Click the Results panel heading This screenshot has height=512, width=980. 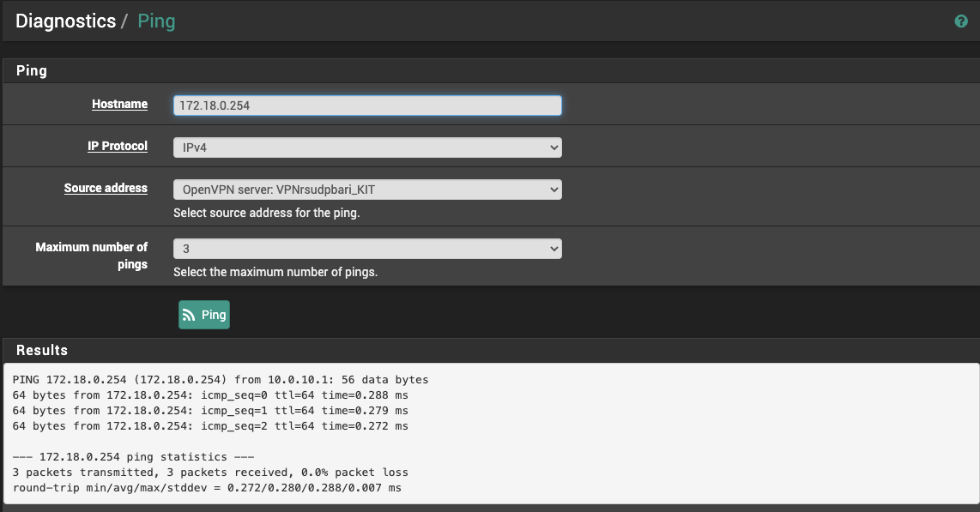click(x=42, y=350)
